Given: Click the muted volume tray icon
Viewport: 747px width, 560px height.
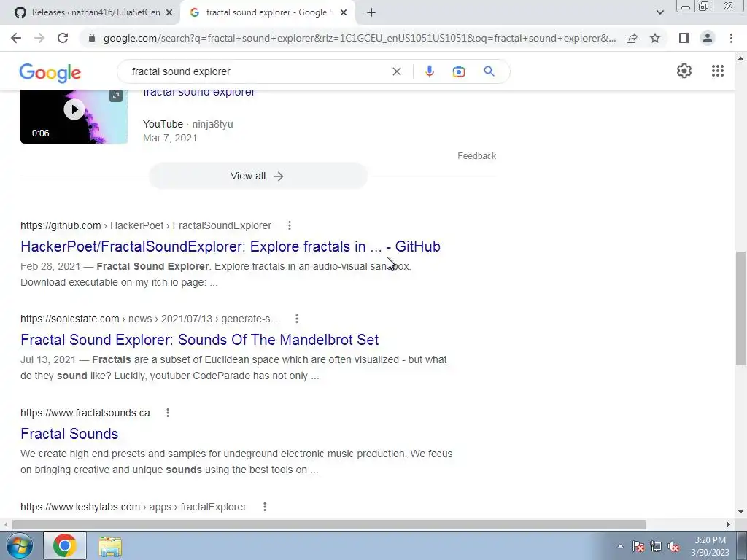Looking at the screenshot, I should [x=673, y=546].
